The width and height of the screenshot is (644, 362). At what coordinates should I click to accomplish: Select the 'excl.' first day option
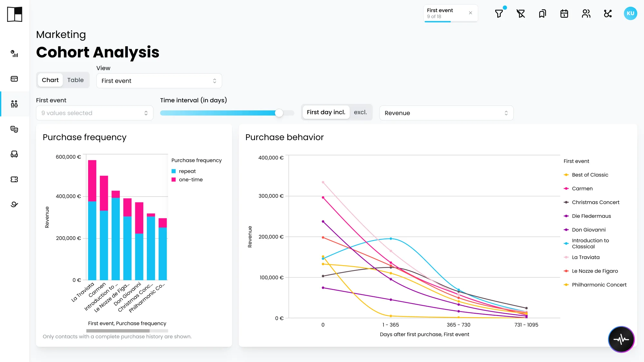pos(360,112)
